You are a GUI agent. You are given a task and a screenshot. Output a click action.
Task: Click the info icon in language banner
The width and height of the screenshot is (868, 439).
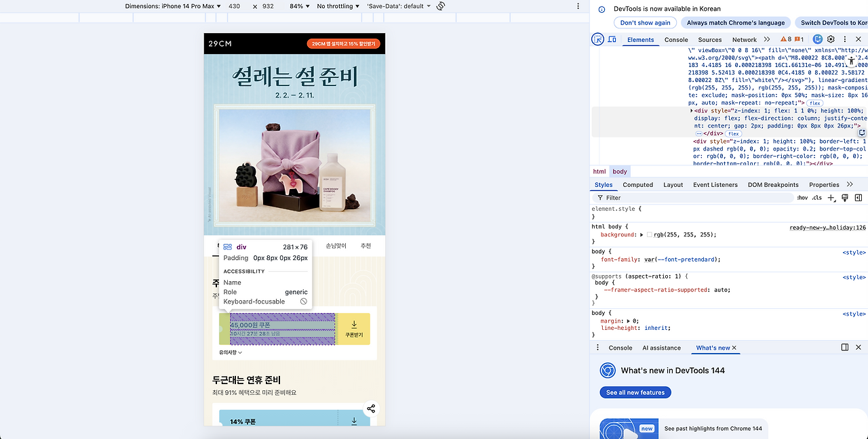tap(601, 9)
